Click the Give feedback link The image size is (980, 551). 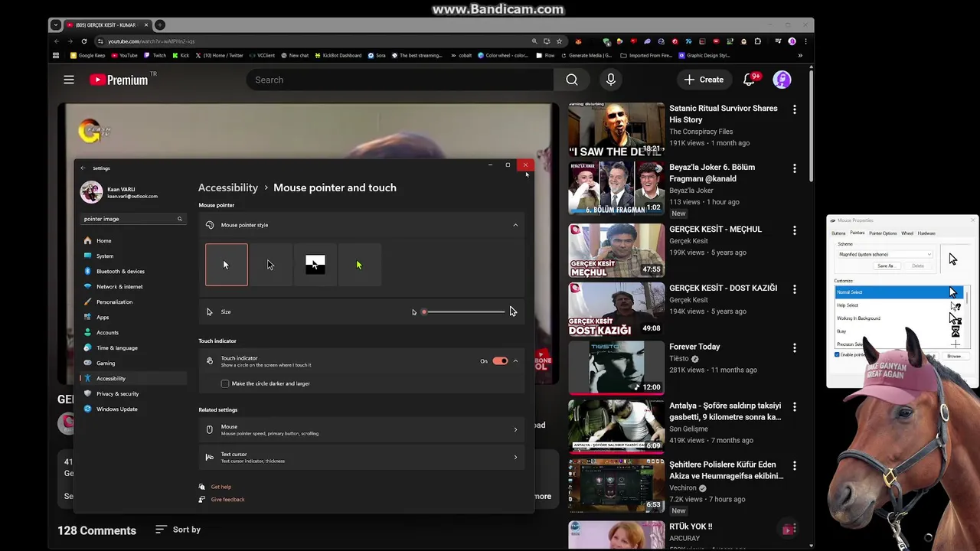click(227, 500)
